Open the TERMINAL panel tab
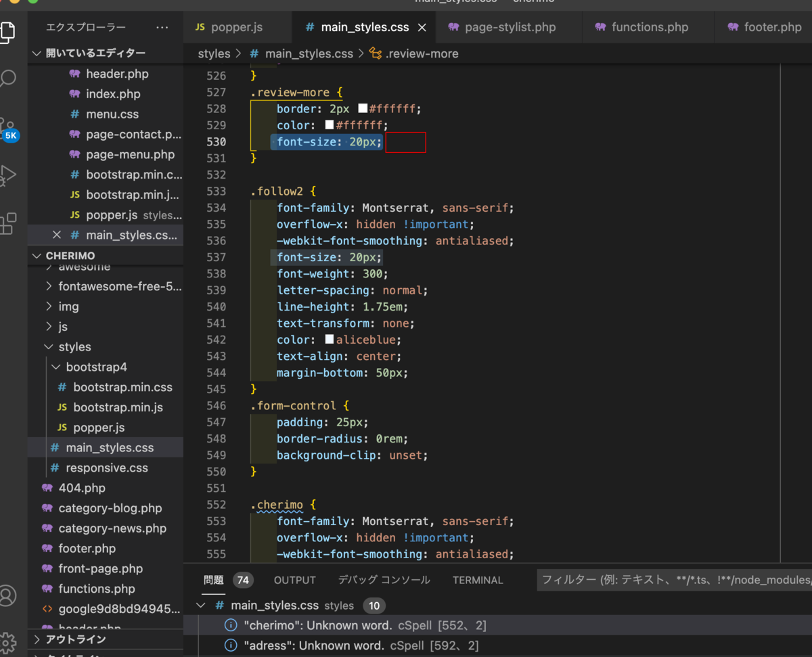Image resolution: width=812 pixels, height=657 pixels. coord(478,580)
